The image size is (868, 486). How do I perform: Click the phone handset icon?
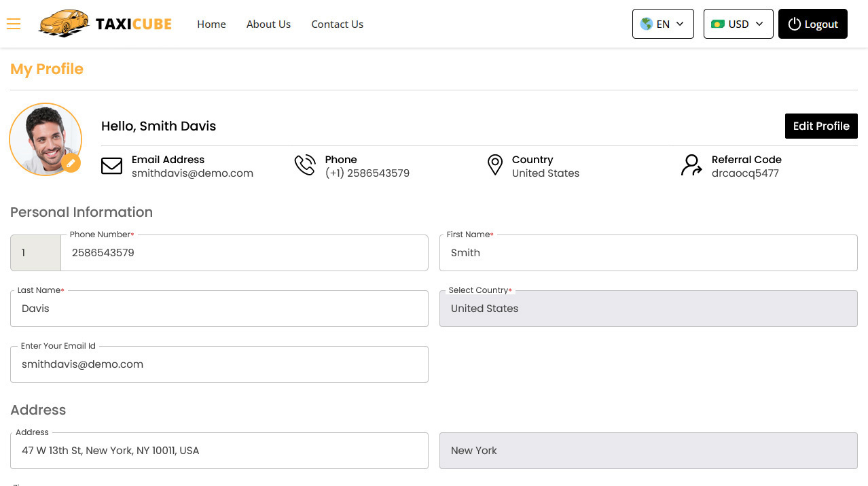click(305, 165)
